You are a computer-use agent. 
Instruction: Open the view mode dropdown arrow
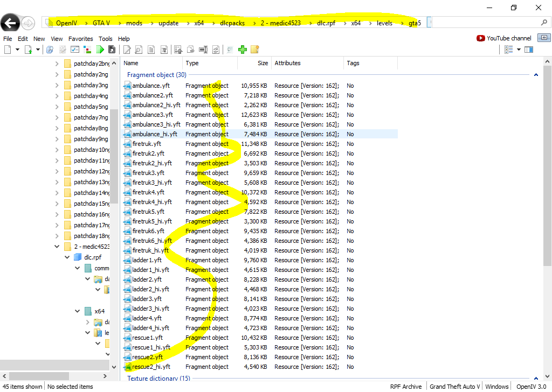point(519,50)
